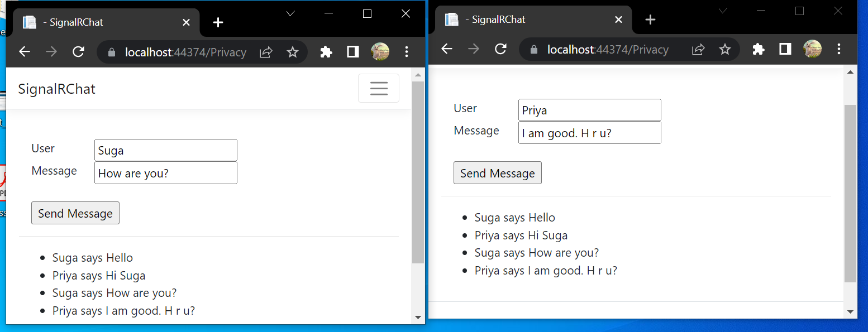Image resolution: width=868 pixels, height=332 pixels.
Task: Toggle the navbar hamburger menu in left window
Action: coord(379,88)
